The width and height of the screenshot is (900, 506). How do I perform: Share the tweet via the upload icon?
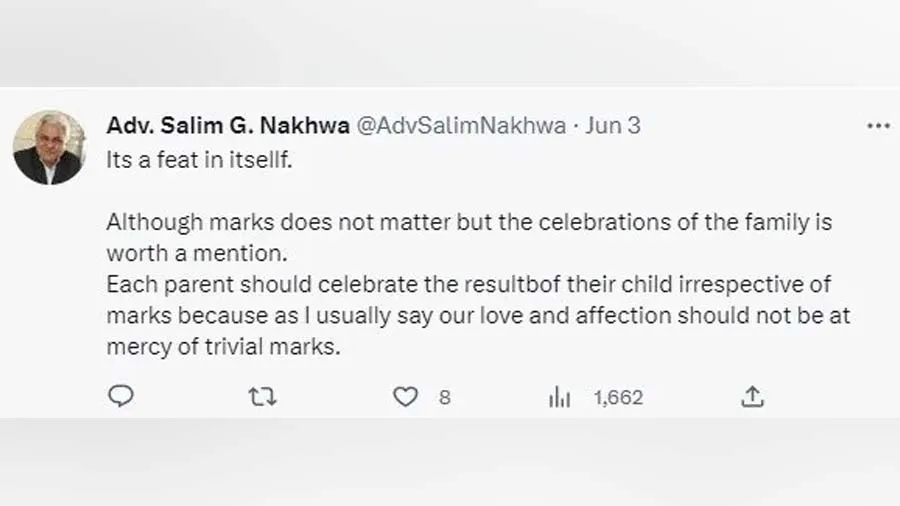(x=752, y=397)
